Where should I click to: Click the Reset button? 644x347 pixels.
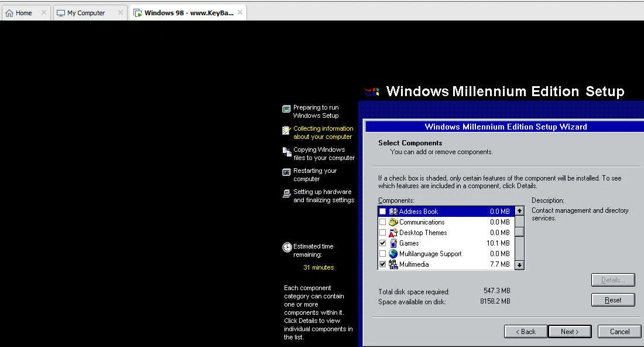coord(613,300)
